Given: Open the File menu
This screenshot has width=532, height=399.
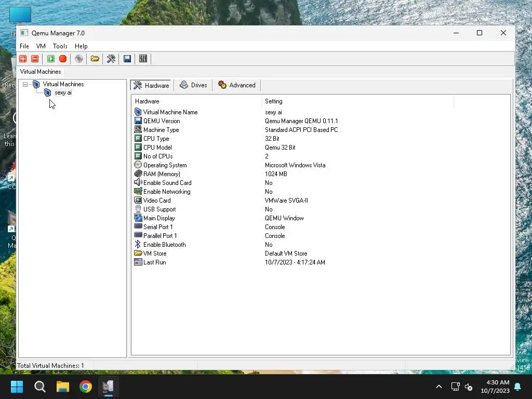Looking at the screenshot, I should (24, 46).
